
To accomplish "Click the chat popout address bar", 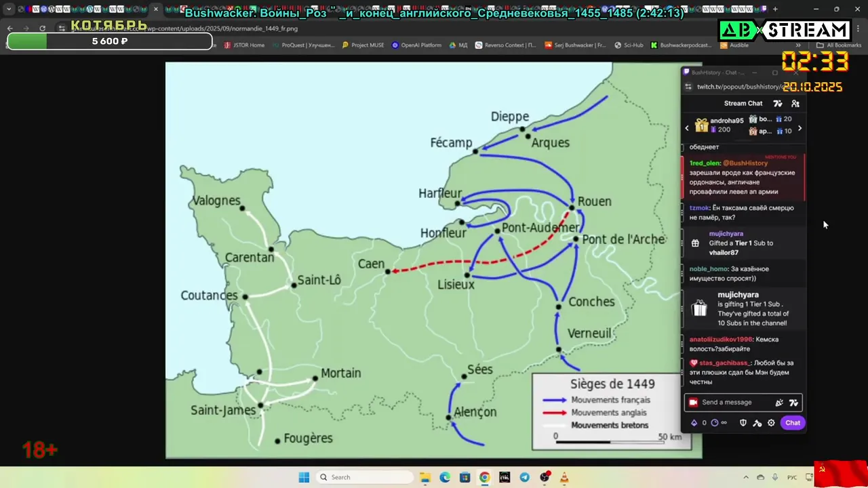I will click(x=739, y=87).
